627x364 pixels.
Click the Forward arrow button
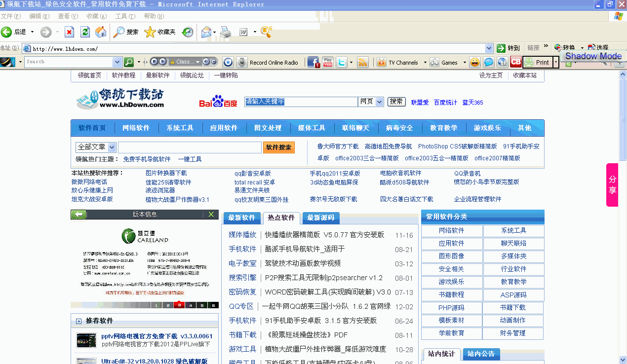point(46,32)
